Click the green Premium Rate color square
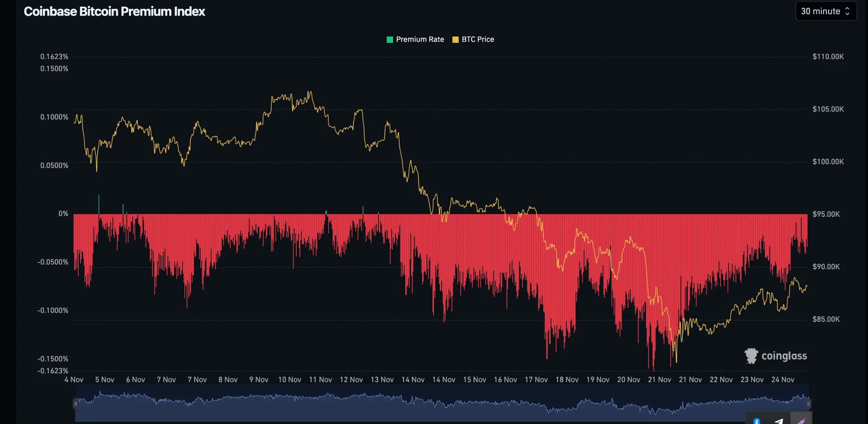The width and height of the screenshot is (868, 424). (390, 40)
